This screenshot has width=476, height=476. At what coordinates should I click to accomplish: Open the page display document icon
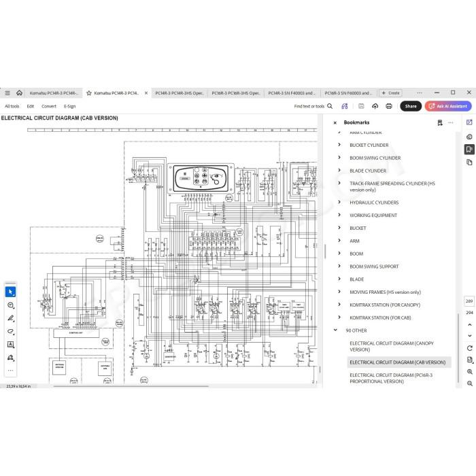tap(470, 360)
